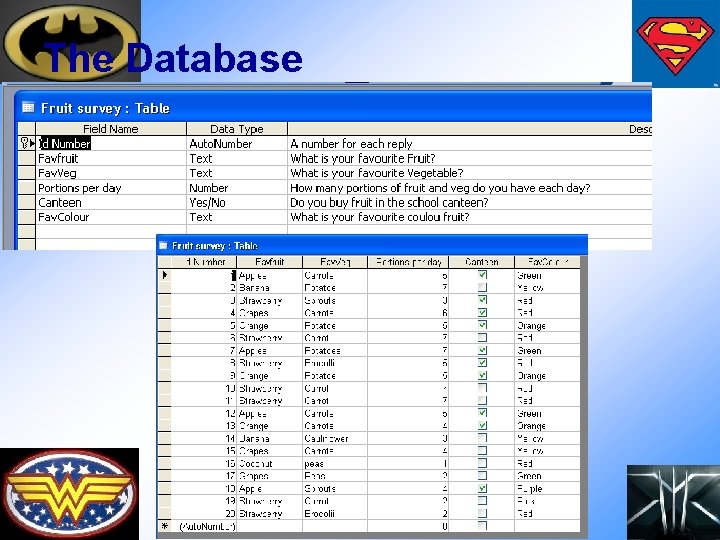Click the row selector for record 10 Strawberry
This screenshot has height=540, width=720.
click(164, 388)
